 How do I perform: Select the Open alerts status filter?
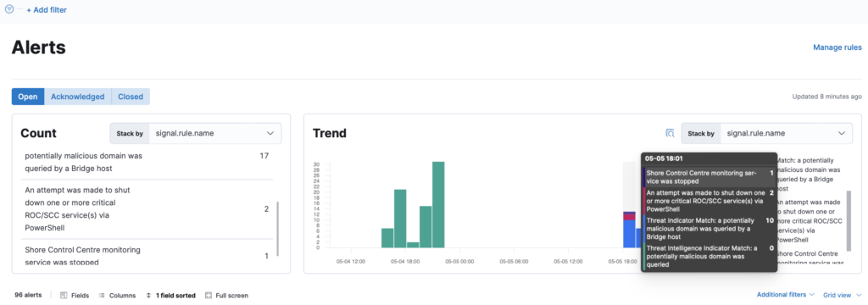pos(28,97)
